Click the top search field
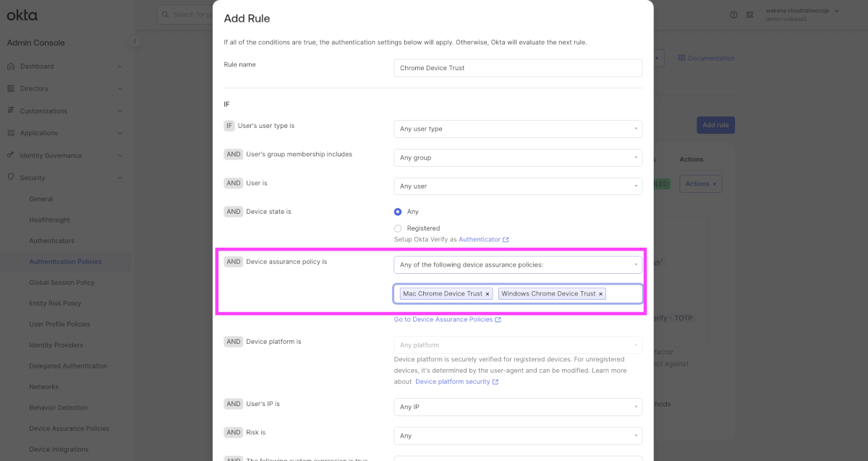This screenshot has width=868, height=461. click(x=187, y=14)
